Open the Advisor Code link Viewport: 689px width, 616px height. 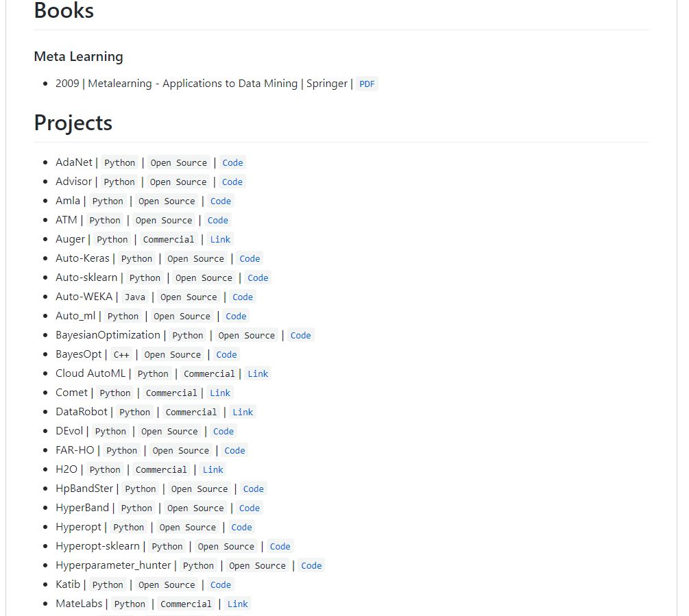point(232,182)
